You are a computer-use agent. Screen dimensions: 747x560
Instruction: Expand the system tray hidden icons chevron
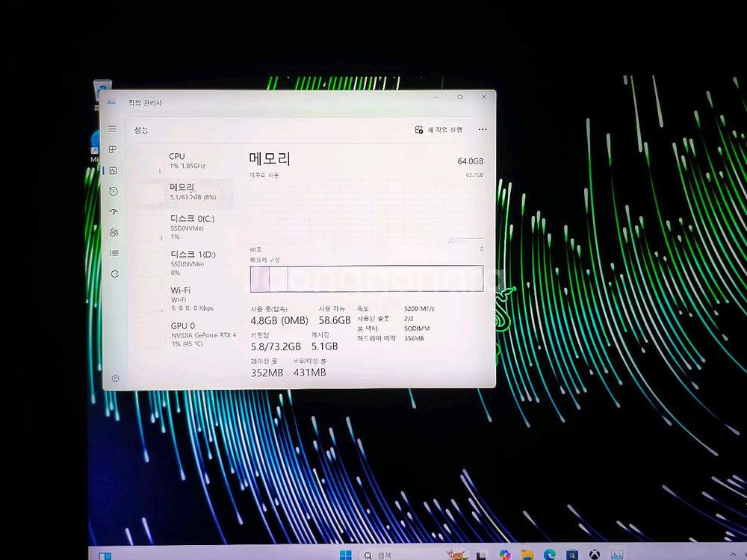tap(733, 555)
